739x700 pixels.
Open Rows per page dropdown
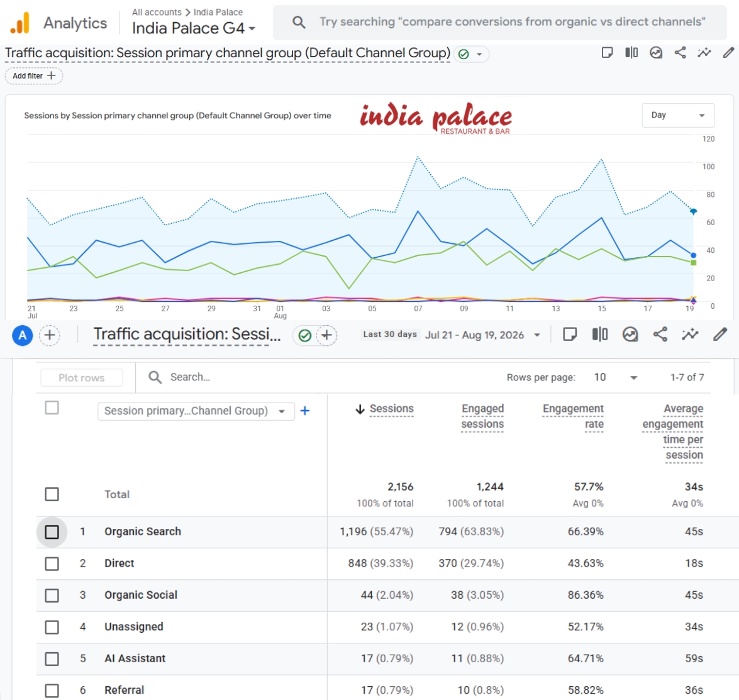tap(616, 377)
